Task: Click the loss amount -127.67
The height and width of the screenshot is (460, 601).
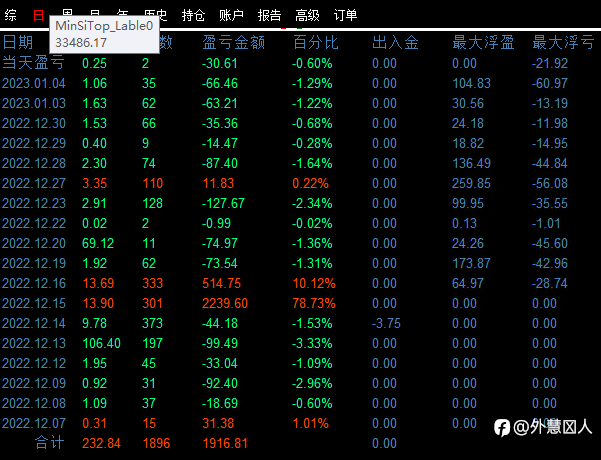Action: [223, 203]
